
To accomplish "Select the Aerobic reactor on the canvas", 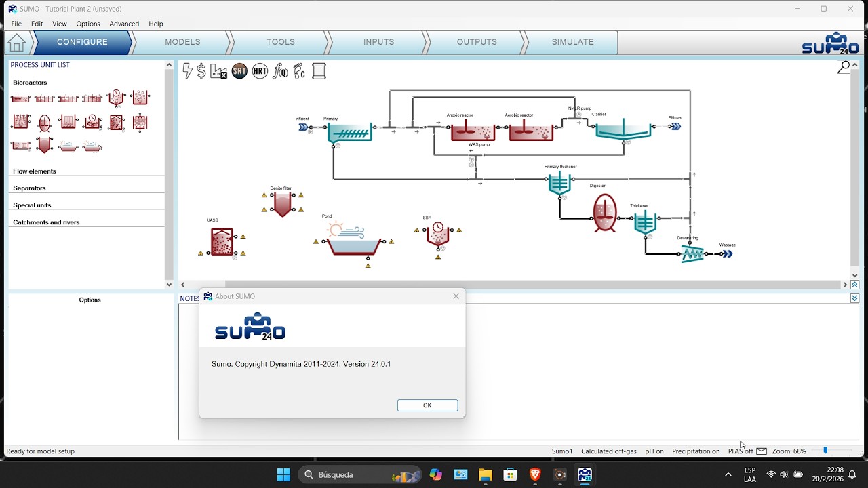I will 531,131.
